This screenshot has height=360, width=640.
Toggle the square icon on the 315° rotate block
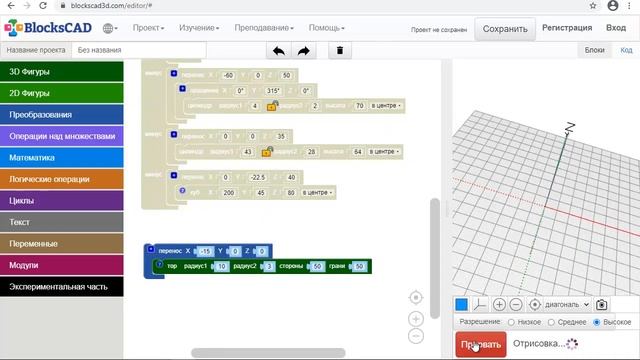[182, 89]
